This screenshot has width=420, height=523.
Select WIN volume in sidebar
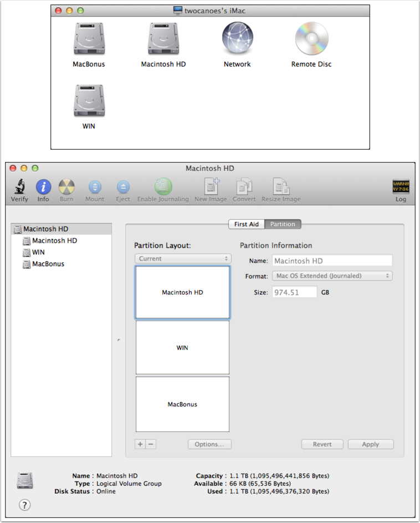[62, 252]
